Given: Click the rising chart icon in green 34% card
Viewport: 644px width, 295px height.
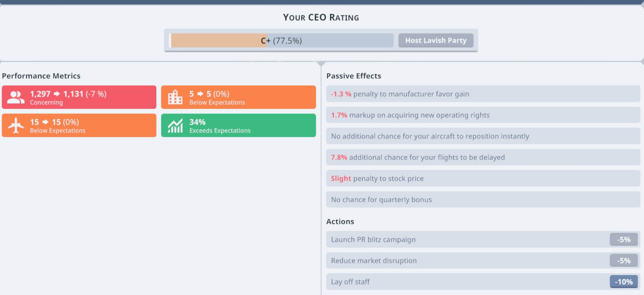Looking at the screenshot, I should coord(175,125).
